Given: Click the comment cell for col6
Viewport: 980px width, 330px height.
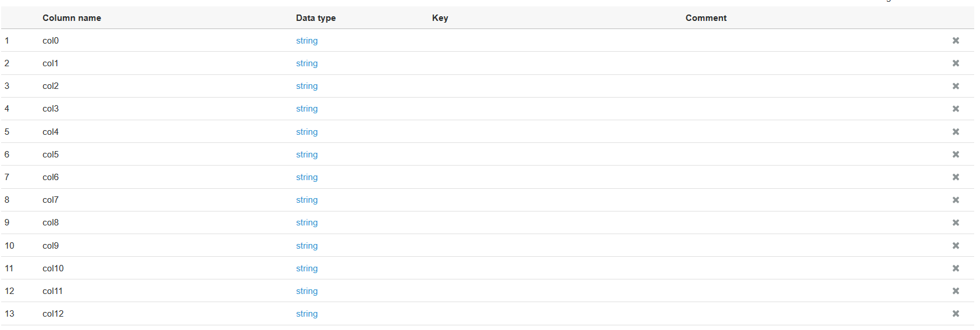Looking at the screenshot, I should click(x=706, y=177).
